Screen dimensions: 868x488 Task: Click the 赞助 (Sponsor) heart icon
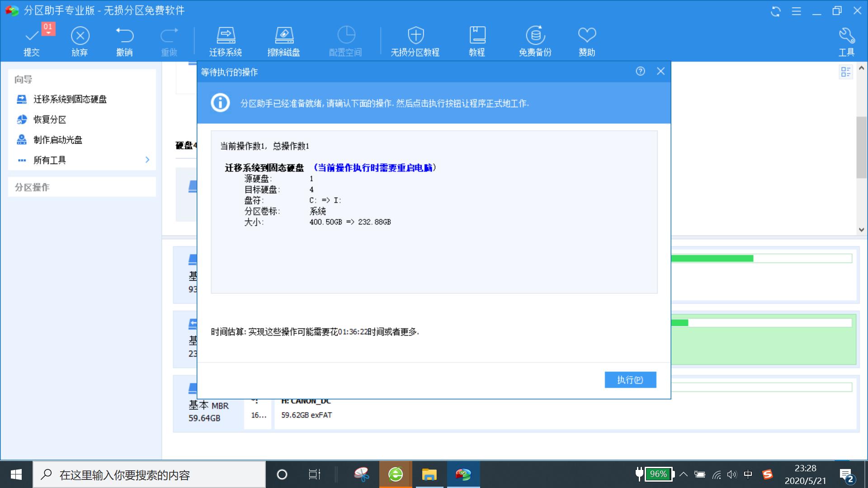coord(586,40)
